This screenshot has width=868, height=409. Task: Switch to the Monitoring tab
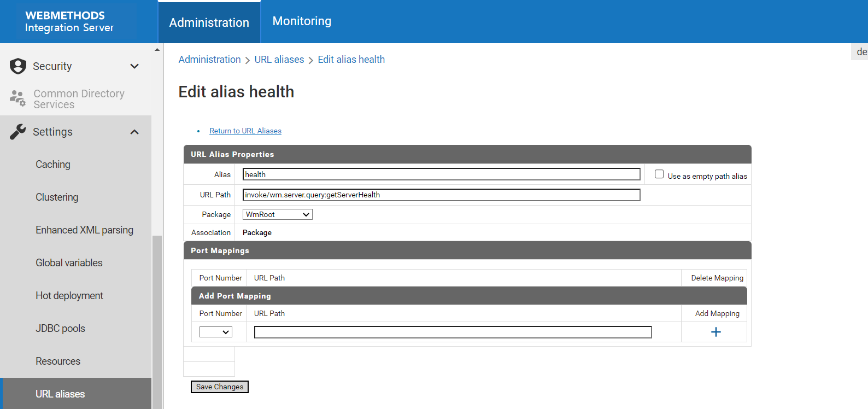(x=302, y=21)
